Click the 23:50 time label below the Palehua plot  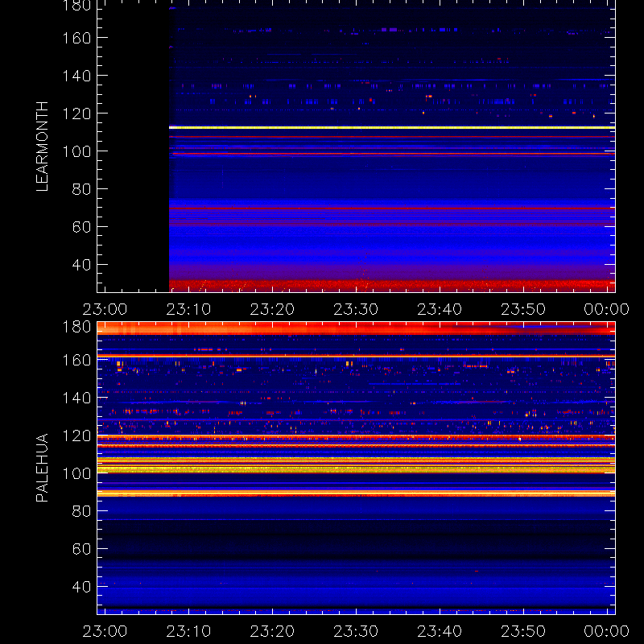coord(523,631)
